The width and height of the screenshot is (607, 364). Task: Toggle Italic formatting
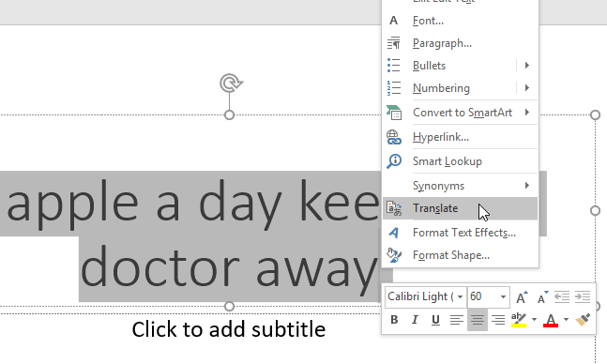click(x=415, y=320)
